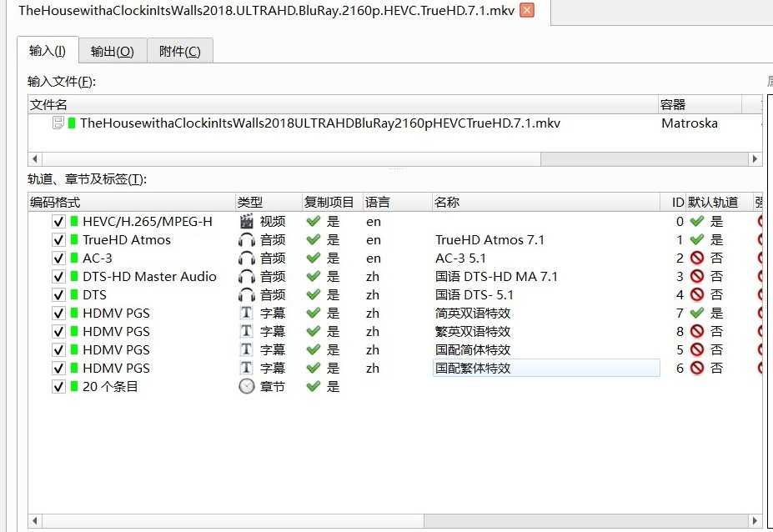This screenshot has width=773, height=532.
Task: Click the ID column header
Action: [673, 202]
